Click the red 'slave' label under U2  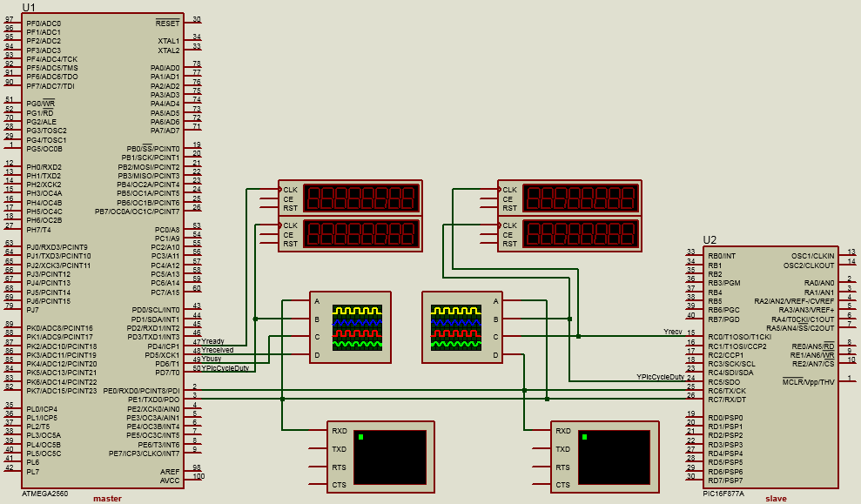(776, 499)
